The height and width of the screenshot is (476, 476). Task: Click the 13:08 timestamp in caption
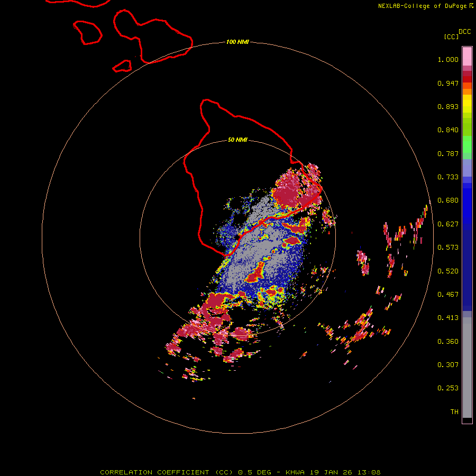(369, 472)
